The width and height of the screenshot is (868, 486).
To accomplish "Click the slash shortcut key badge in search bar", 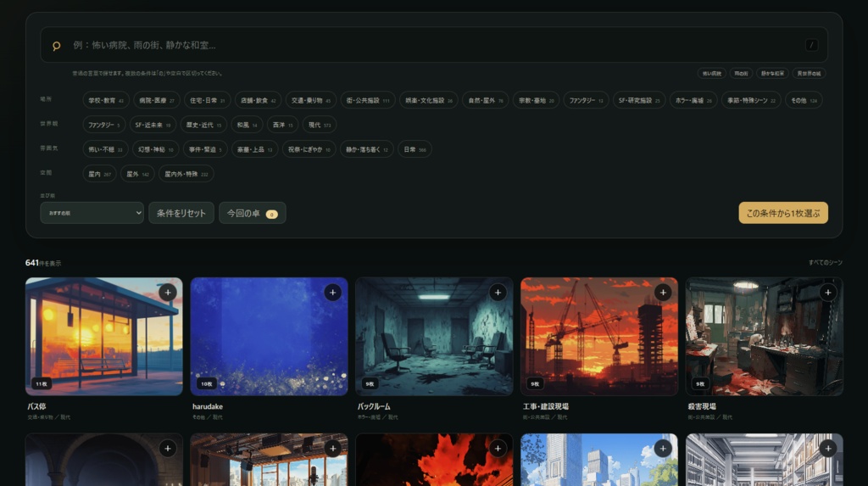I will pos(811,46).
